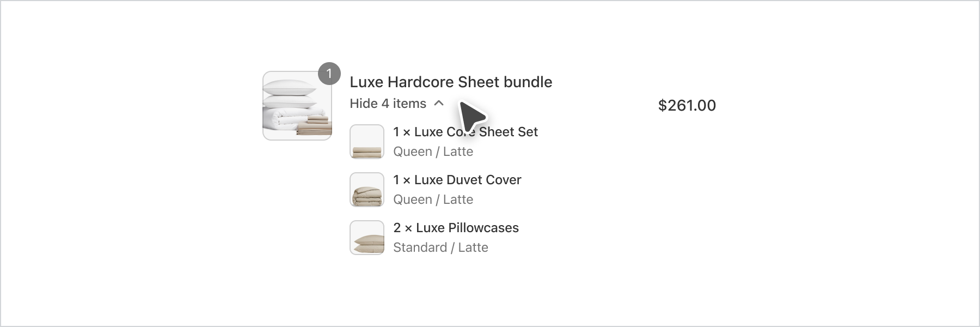Click the quantity badge showing 1
Viewport: 980px width, 327px height.
click(x=329, y=74)
